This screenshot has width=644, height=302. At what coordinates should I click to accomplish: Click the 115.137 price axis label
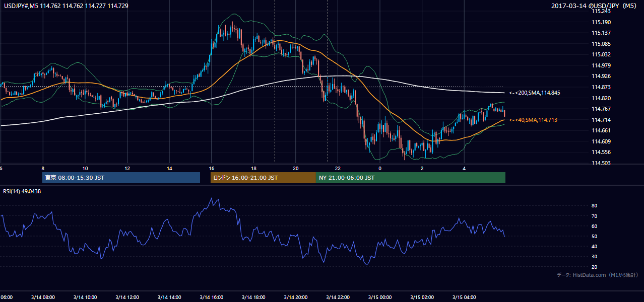coord(601,33)
